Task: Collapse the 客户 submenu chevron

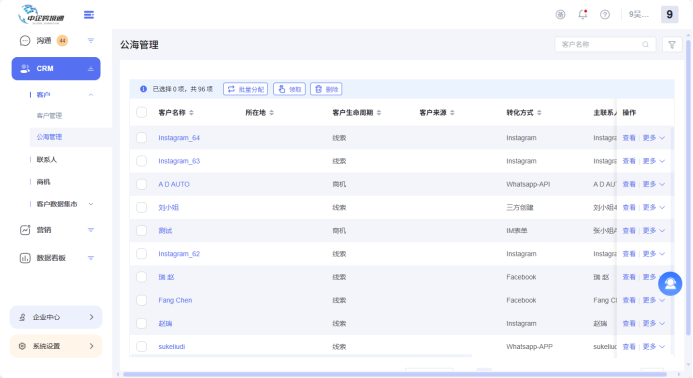Action: click(x=91, y=95)
